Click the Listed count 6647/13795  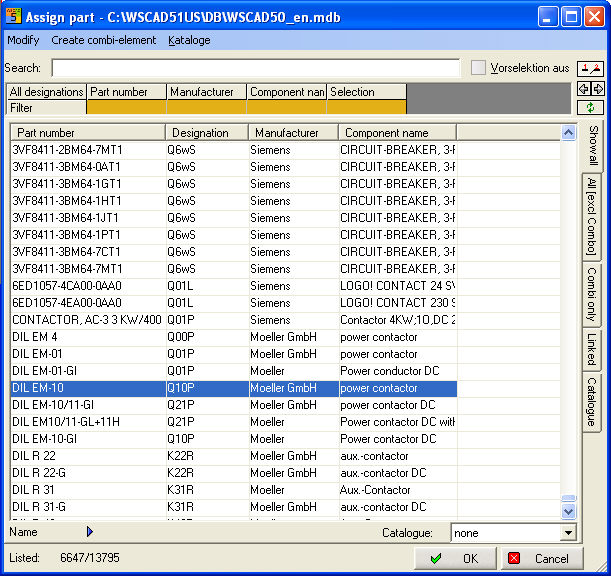[x=90, y=558]
